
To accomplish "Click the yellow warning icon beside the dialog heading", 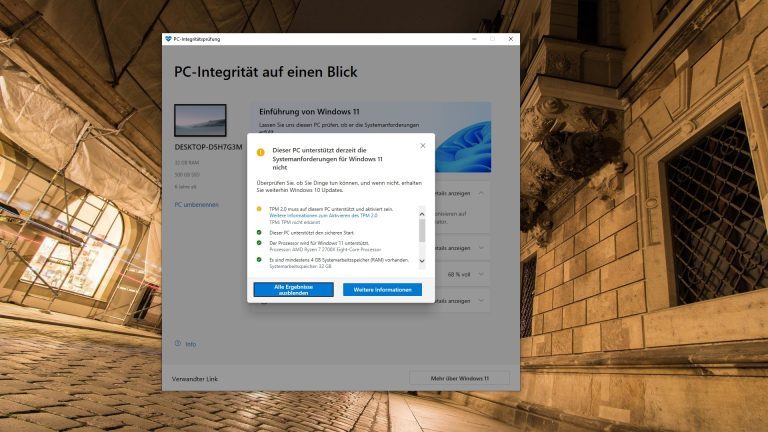I will [x=261, y=152].
